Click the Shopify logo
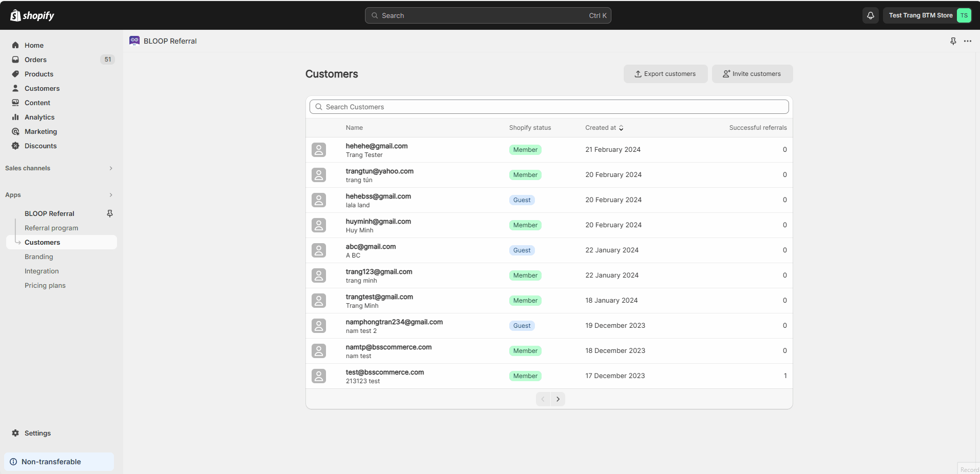The width and height of the screenshot is (980, 474). click(x=32, y=15)
